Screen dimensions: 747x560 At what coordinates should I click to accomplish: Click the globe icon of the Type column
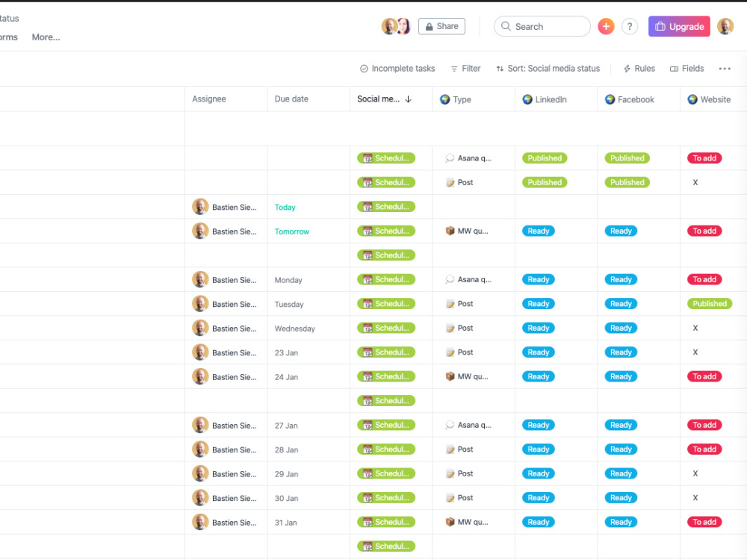tap(445, 99)
